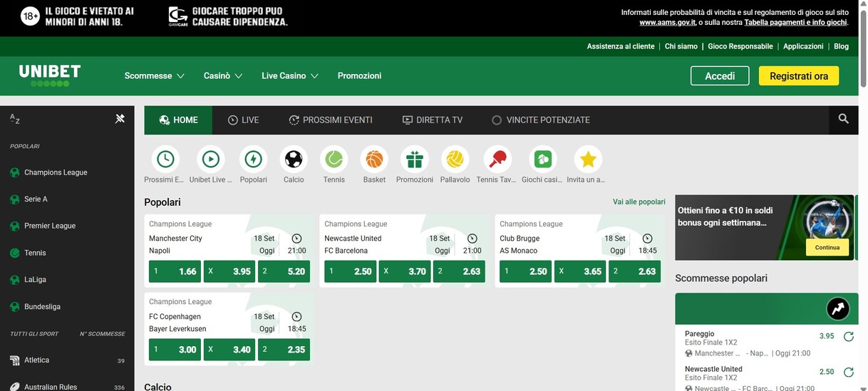
Task: Expand the Live Casino dropdown menu
Action: click(x=289, y=75)
